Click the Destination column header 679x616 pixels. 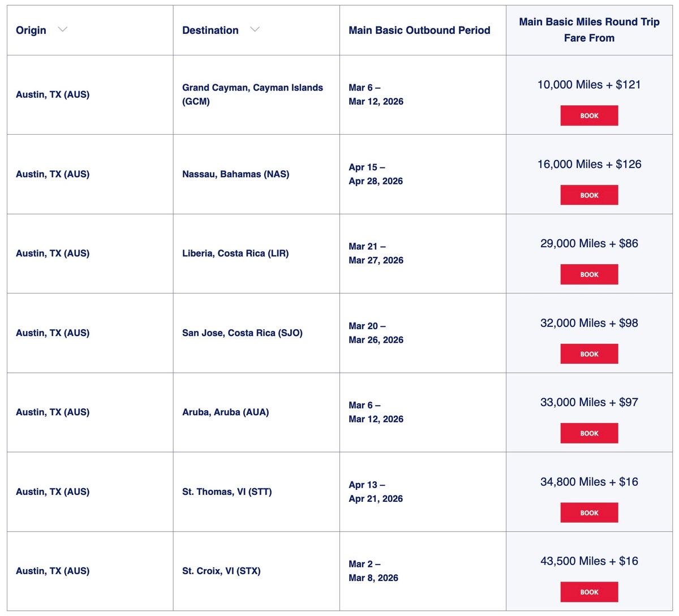(x=209, y=30)
